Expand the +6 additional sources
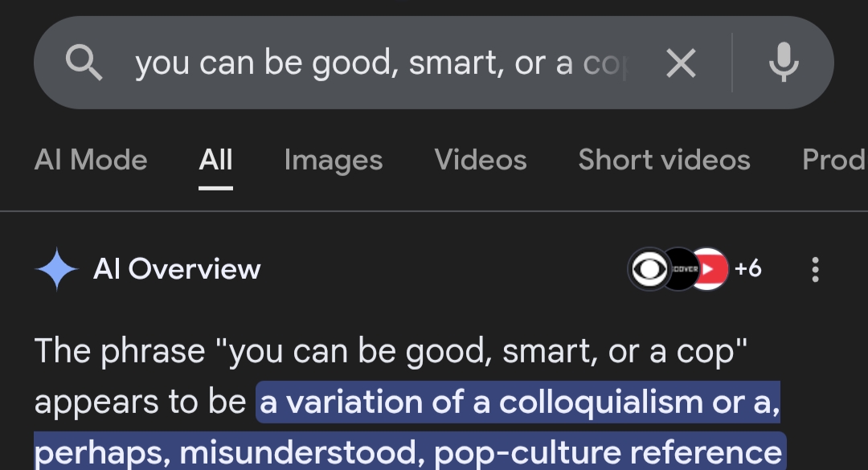 [x=747, y=269]
